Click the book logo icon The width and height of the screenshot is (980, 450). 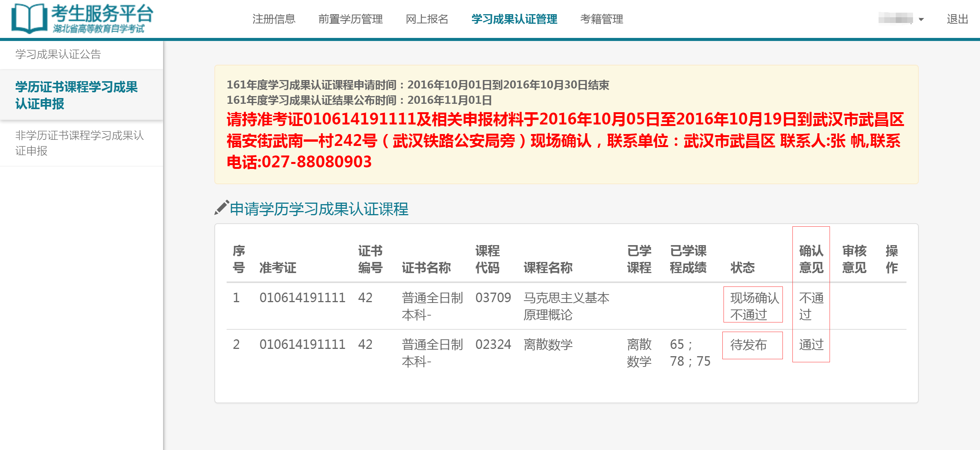29,18
